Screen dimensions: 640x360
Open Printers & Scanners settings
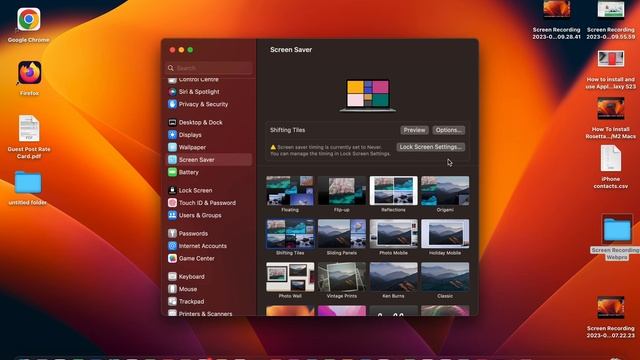(x=209, y=313)
